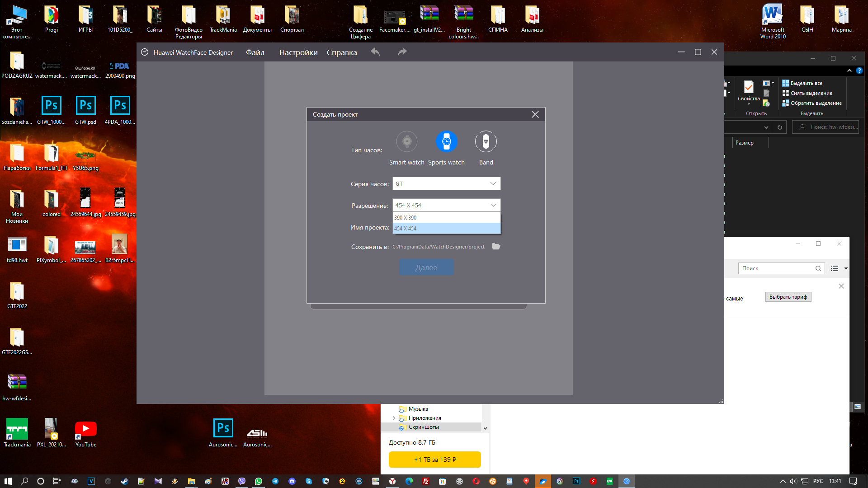The height and width of the screenshot is (488, 868).
Task: Open the hw-wfdesi archive on desktop
Action: (17, 388)
